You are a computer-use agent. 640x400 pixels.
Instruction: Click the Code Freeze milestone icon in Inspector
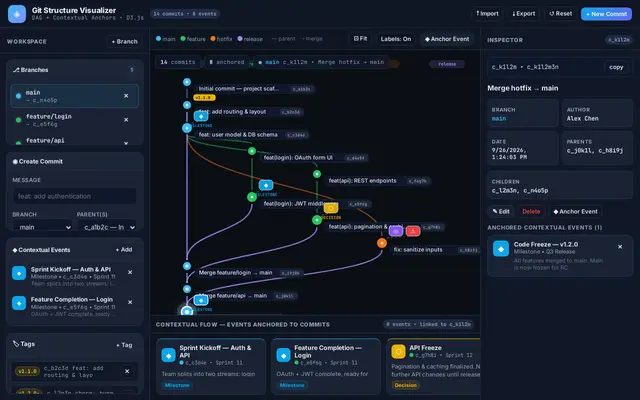(x=501, y=248)
